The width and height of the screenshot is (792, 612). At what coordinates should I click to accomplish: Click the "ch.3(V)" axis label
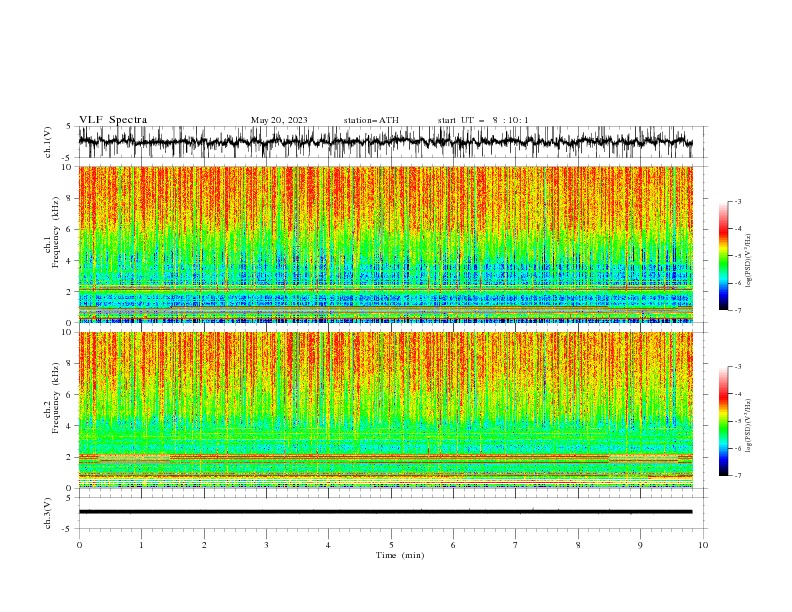click(x=48, y=513)
